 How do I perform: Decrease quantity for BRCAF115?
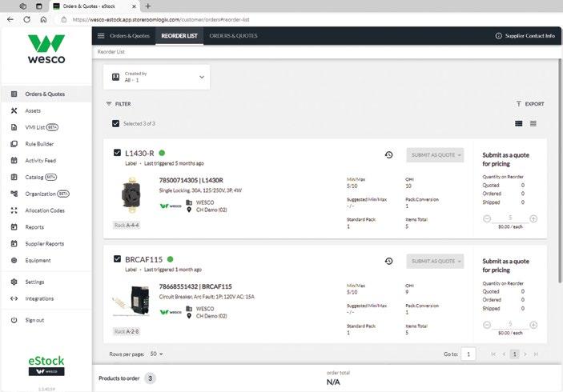click(487, 325)
